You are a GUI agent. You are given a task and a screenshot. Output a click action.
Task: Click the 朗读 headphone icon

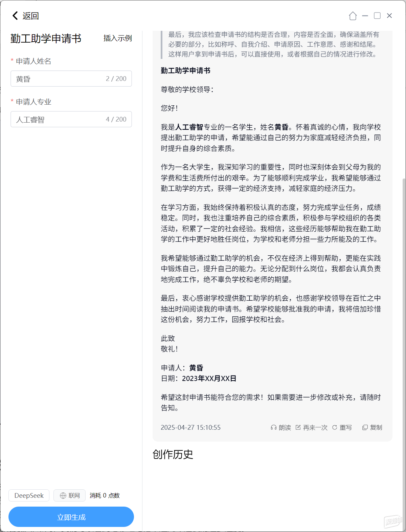point(273,428)
